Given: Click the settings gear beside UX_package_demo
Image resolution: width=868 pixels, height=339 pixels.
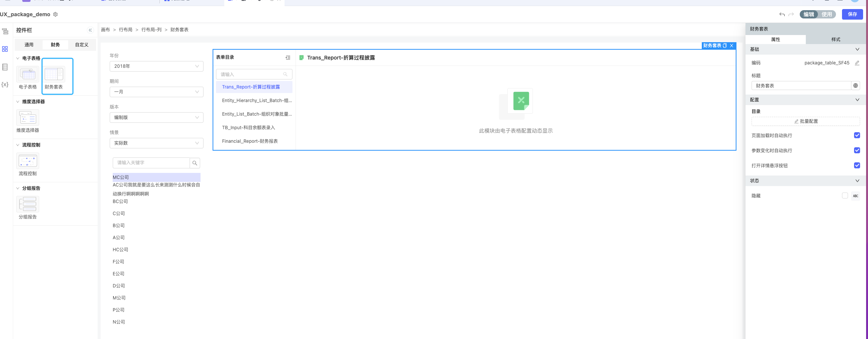Looking at the screenshot, I should pyautogui.click(x=55, y=14).
